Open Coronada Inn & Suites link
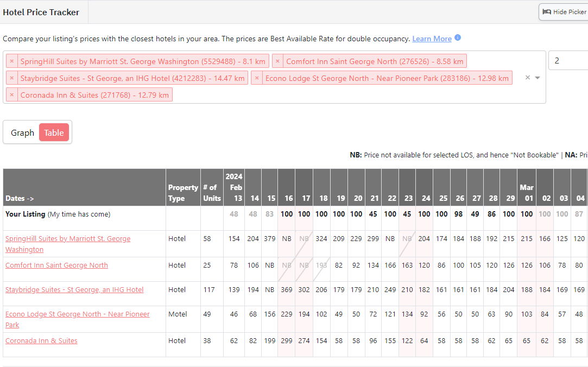The width and height of the screenshot is (588, 367). point(41,341)
